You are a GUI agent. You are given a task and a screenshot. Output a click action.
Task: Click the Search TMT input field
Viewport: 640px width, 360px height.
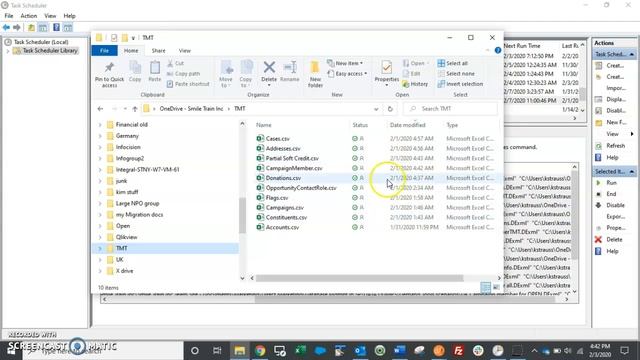[451, 109]
